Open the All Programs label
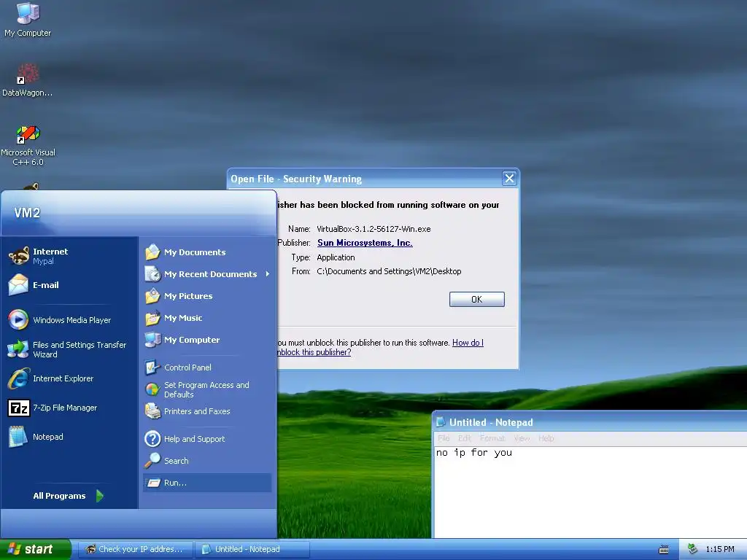The image size is (747, 560). [59, 496]
